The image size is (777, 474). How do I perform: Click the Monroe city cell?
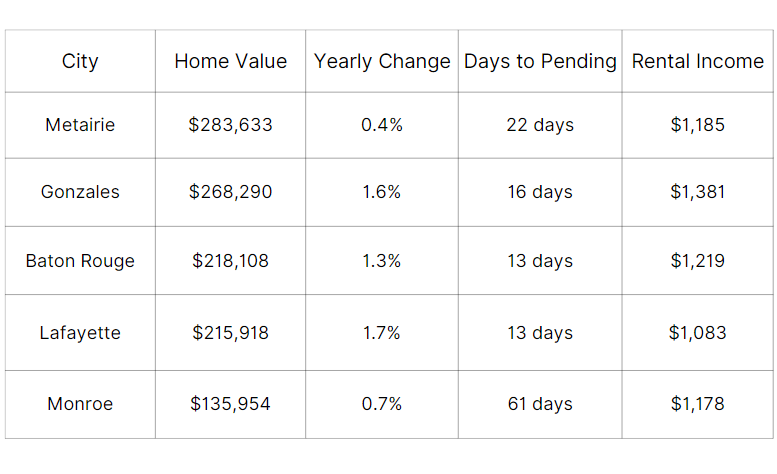[80, 404]
